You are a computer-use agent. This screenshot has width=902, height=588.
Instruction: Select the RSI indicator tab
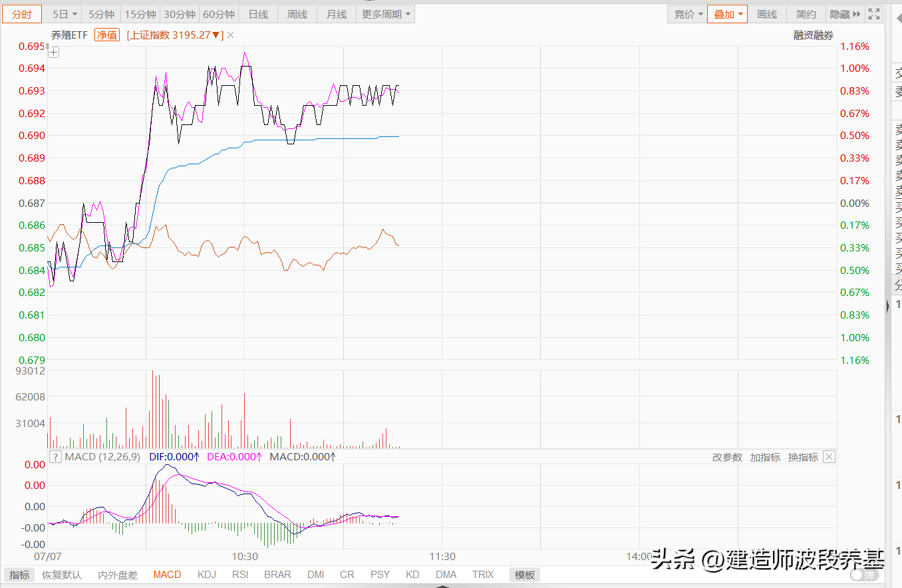point(240,575)
